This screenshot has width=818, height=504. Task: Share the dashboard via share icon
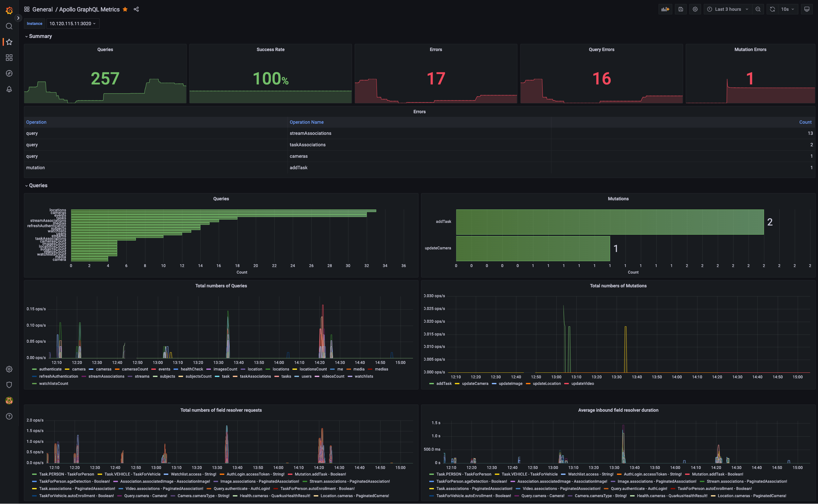tap(136, 9)
